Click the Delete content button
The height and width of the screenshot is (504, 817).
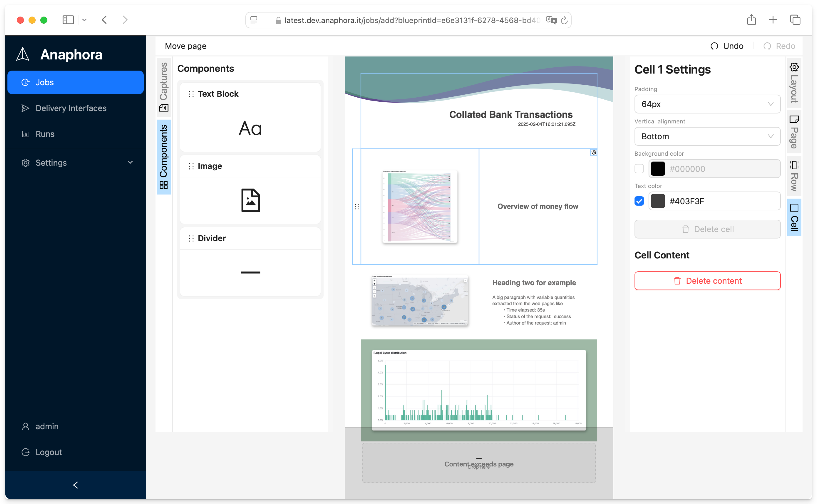click(707, 281)
